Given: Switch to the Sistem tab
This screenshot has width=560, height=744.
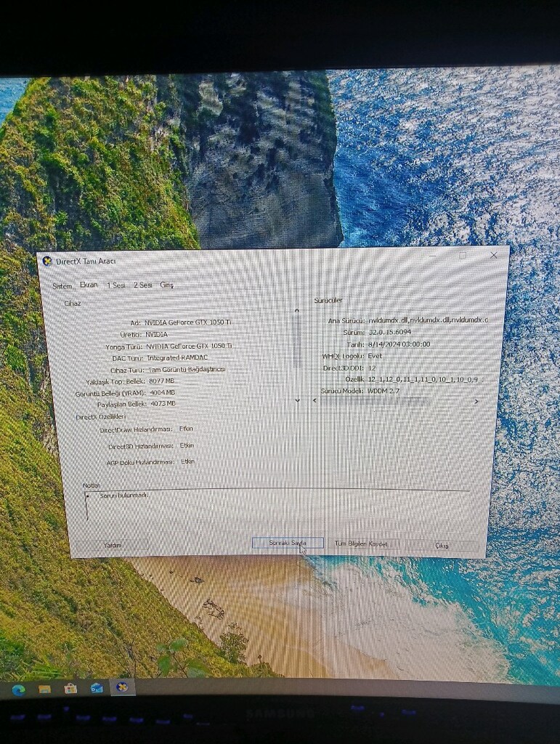Looking at the screenshot, I should (62, 286).
